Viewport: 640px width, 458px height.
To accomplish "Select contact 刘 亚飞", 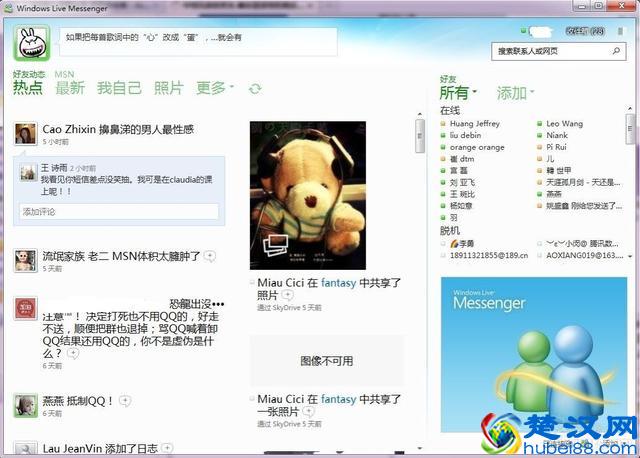I will (462, 182).
